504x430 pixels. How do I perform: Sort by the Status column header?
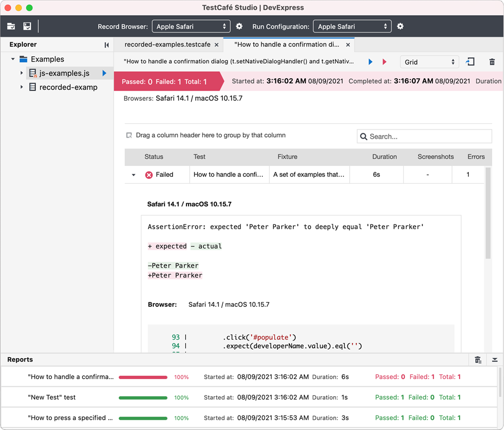click(x=154, y=156)
